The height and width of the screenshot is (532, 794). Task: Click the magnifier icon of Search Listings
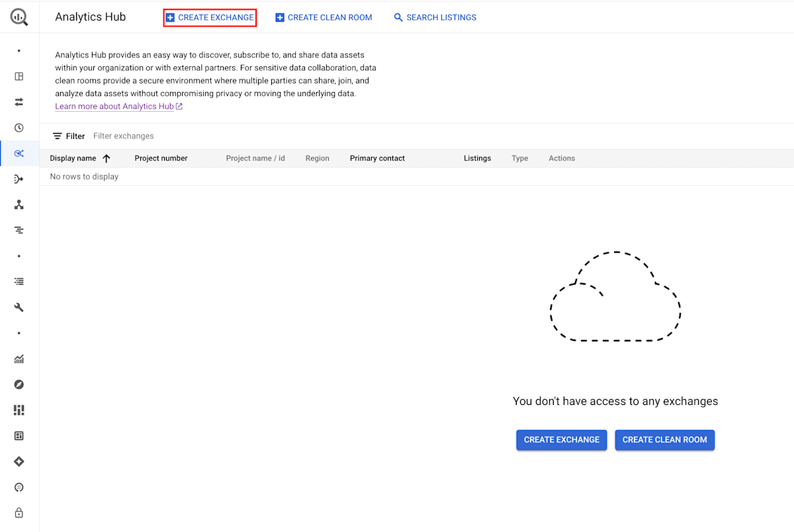(x=398, y=18)
